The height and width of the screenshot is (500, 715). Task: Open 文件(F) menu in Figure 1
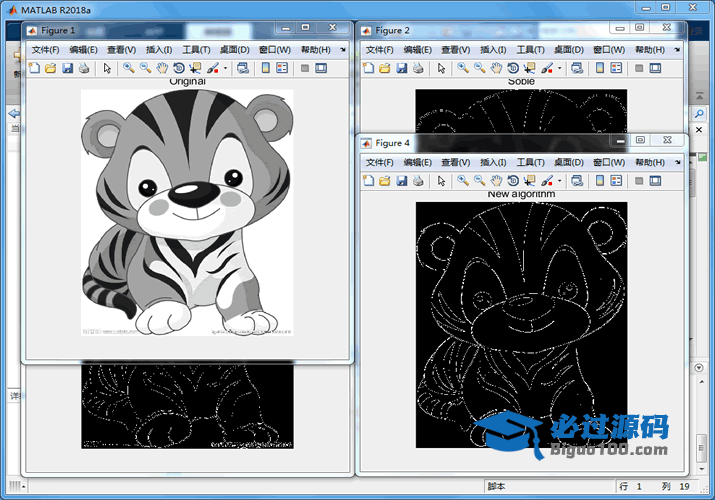[45, 50]
